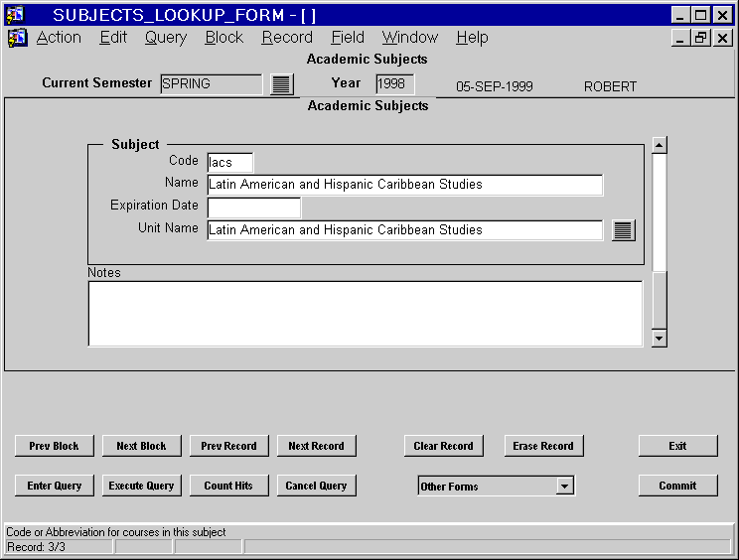Click the Record: 3/3 status text
The image size is (739, 560).
point(37,547)
